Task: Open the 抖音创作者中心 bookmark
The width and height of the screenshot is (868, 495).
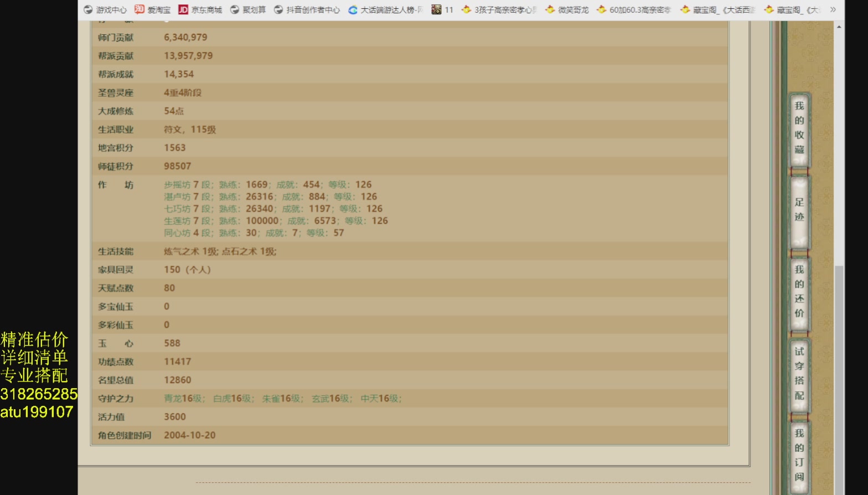Action: click(x=307, y=9)
